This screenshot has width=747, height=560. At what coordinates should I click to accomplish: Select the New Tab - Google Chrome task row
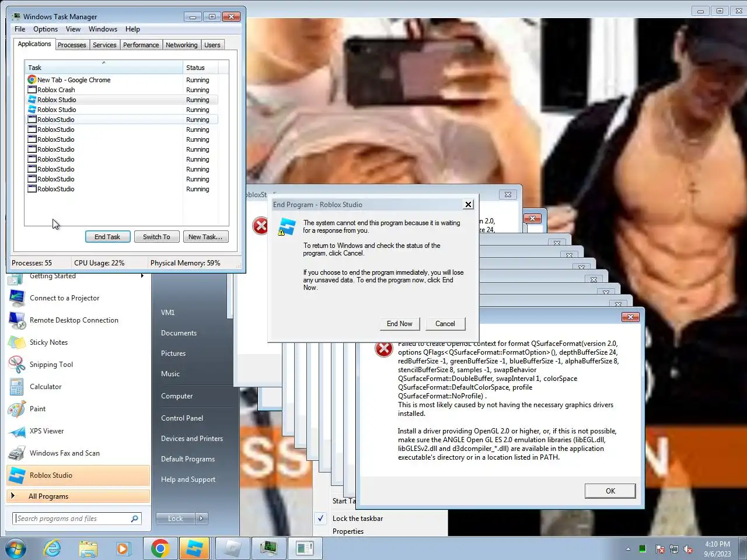click(123, 80)
